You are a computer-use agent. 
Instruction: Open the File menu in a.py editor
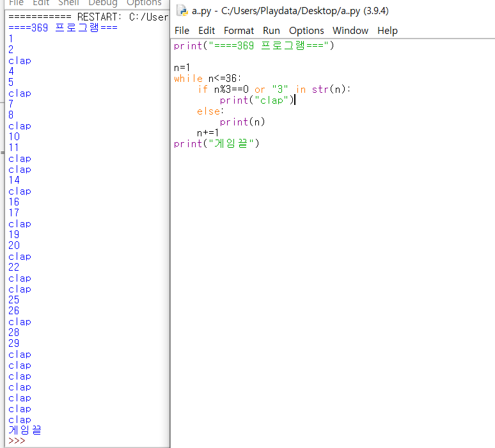click(x=182, y=31)
